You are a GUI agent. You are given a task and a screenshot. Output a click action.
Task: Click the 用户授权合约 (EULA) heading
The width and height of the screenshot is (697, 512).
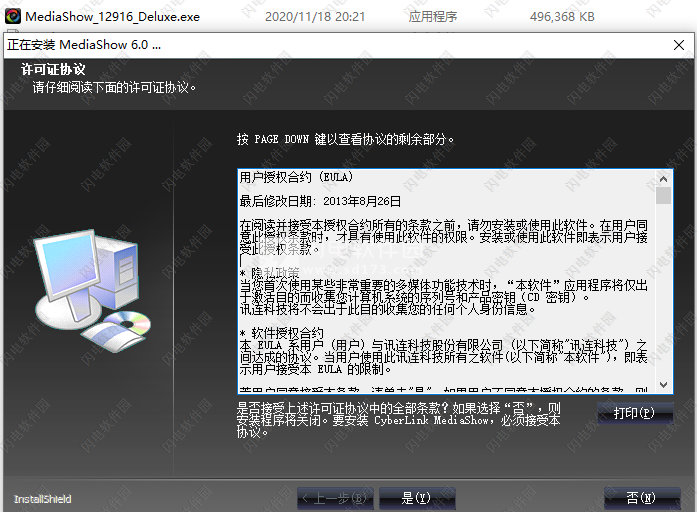point(296,177)
